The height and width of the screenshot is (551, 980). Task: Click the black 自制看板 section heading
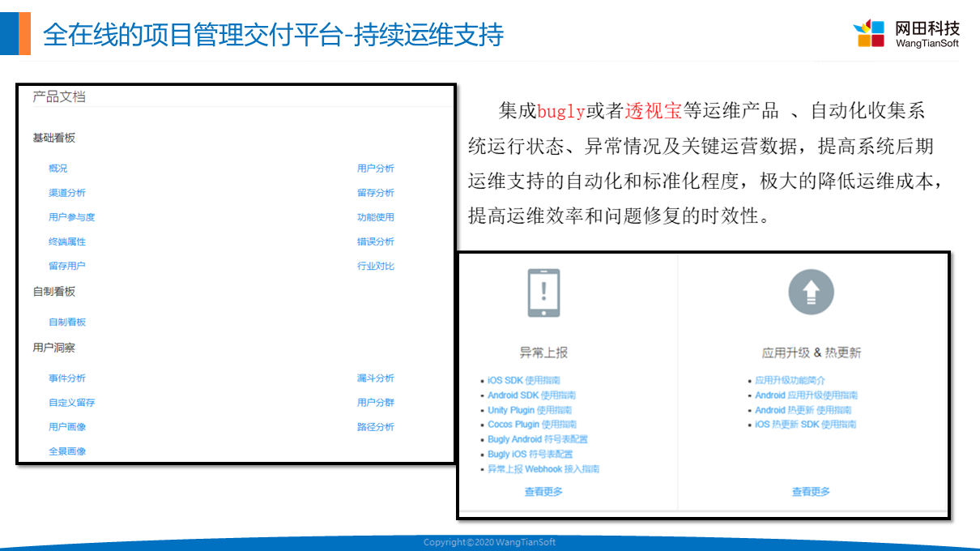click(x=53, y=292)
